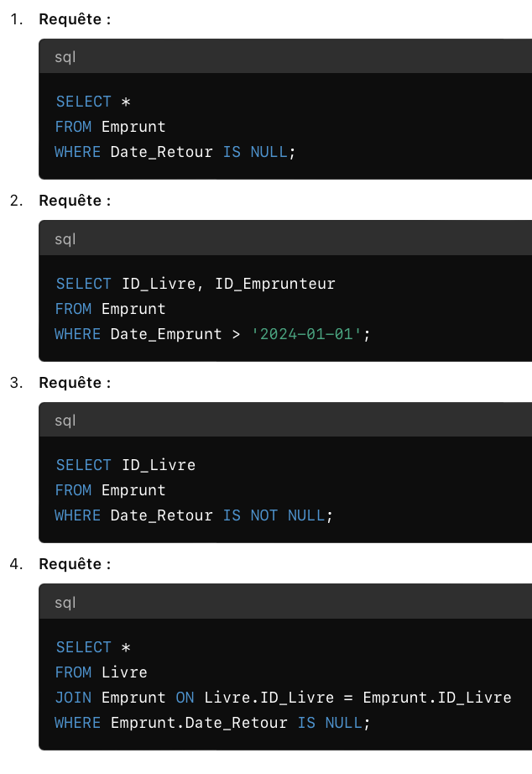Image resolution: width=532 pixels, height=774 pixels.
Task: Click the ON keyword in the JOIN line
Action: [185, 698]
